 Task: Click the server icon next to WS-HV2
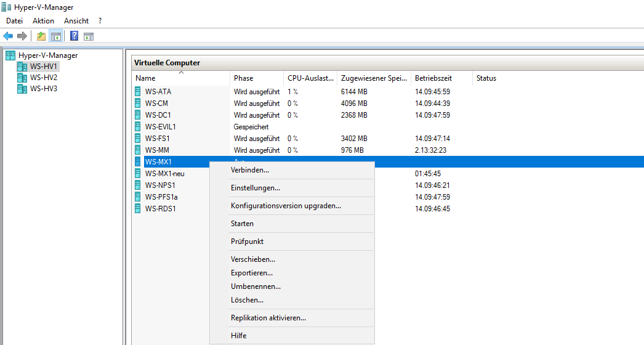[22, 77]
